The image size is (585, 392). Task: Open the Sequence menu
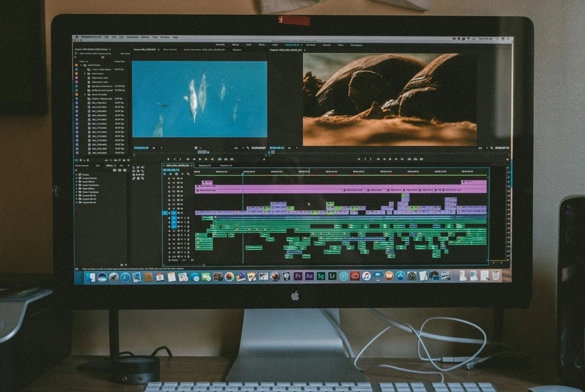[132, 37]
